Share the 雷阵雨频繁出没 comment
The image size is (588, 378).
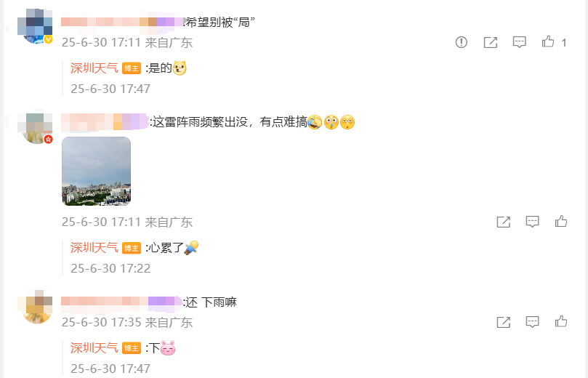point(503,222)
